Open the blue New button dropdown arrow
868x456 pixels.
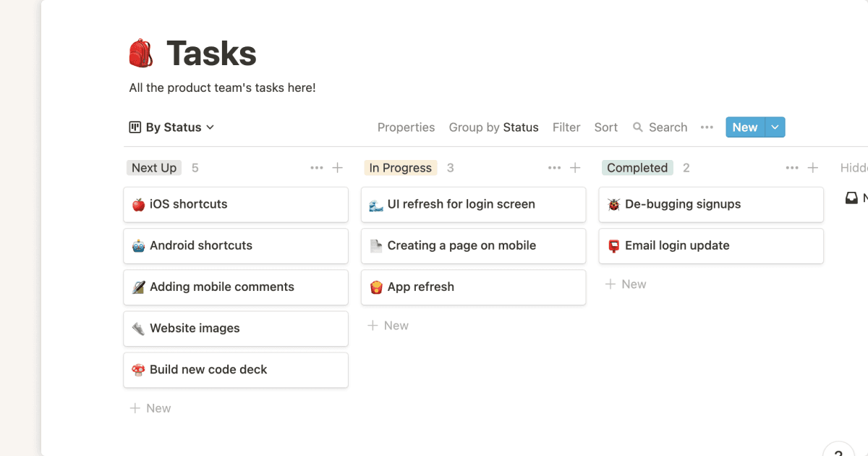[x=775, y=127]
